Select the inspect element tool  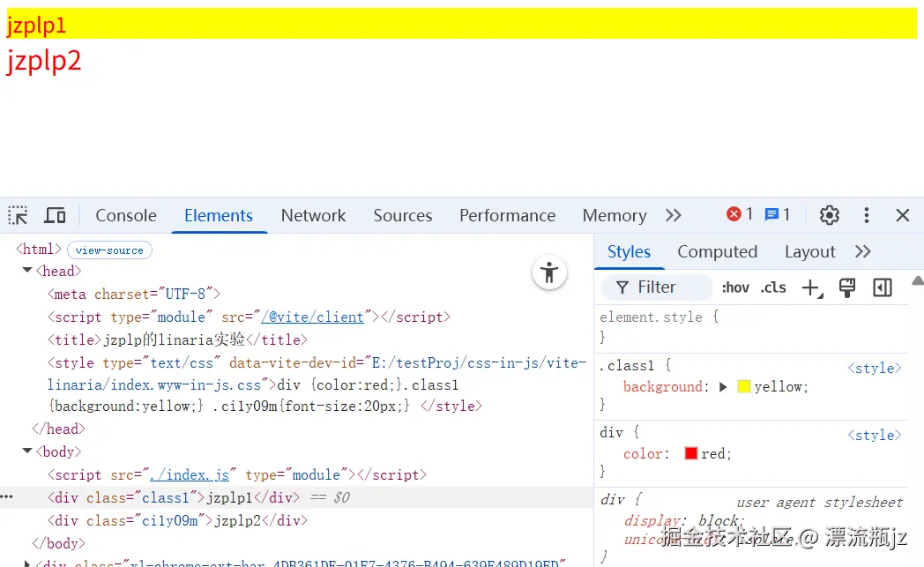click(x=16, y=215)
